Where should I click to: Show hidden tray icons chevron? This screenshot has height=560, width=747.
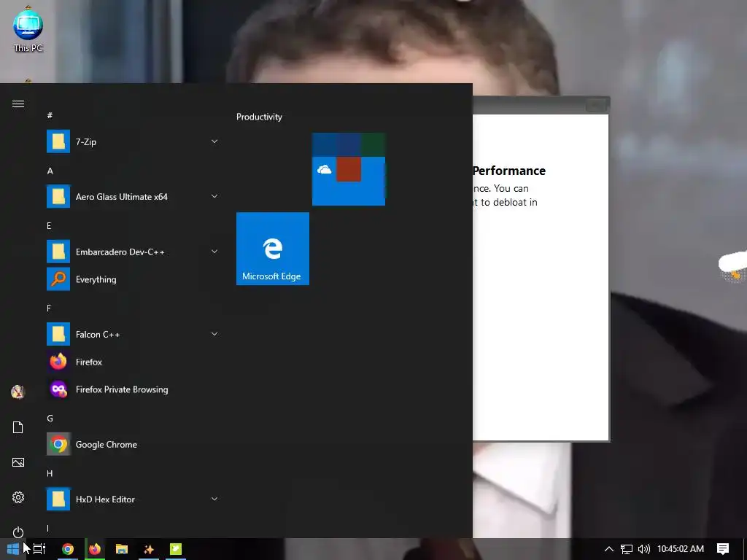(609, 549)
